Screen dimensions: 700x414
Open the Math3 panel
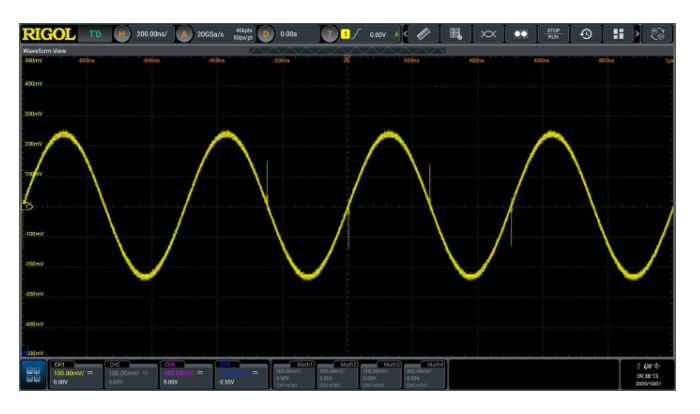[x=380, y=375]
